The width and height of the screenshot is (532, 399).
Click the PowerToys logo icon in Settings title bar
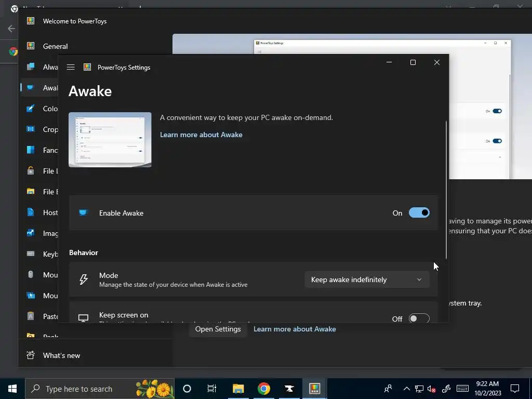point(87,67)
